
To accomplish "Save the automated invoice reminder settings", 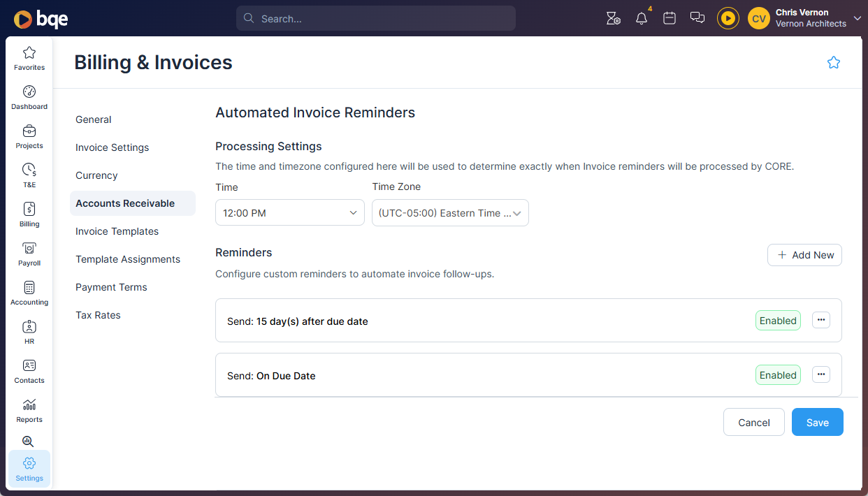I will (817, 422).
